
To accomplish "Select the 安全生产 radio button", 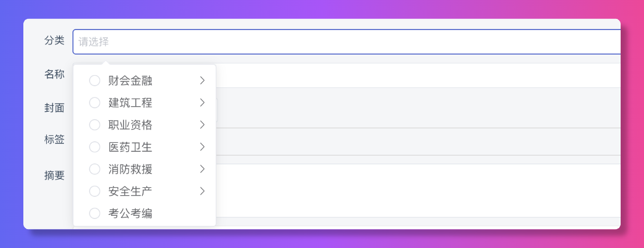I will 95,191.
